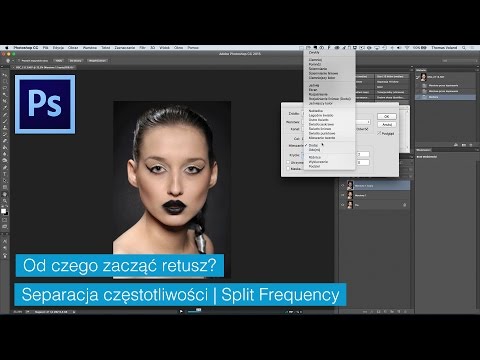Select Warstwa 1 kopia layer thumbnail
The image size is (480, 360).
click(x=350, y=185)
